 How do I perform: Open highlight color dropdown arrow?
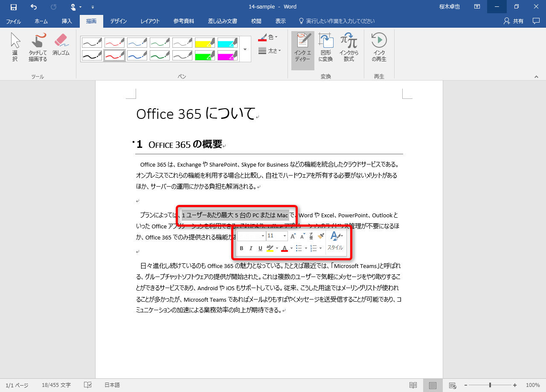tap(277, 248)
